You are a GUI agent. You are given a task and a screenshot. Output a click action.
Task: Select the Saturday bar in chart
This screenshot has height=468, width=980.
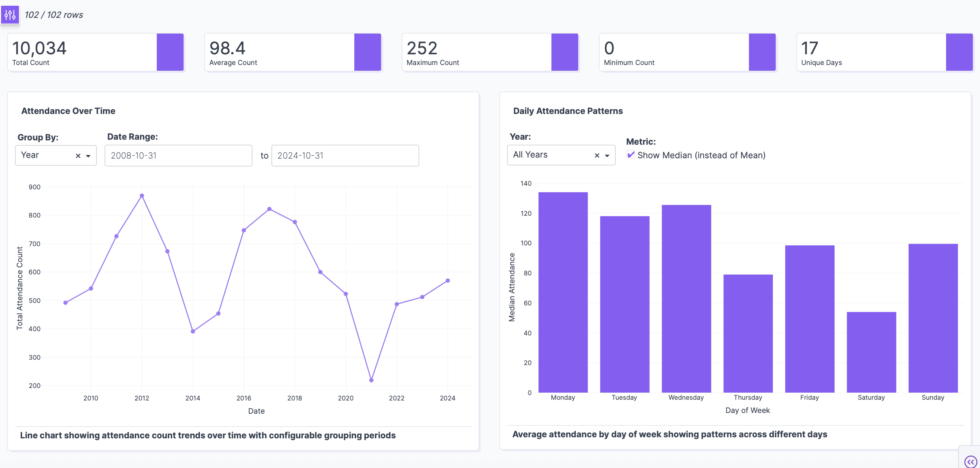pos(871,352)
